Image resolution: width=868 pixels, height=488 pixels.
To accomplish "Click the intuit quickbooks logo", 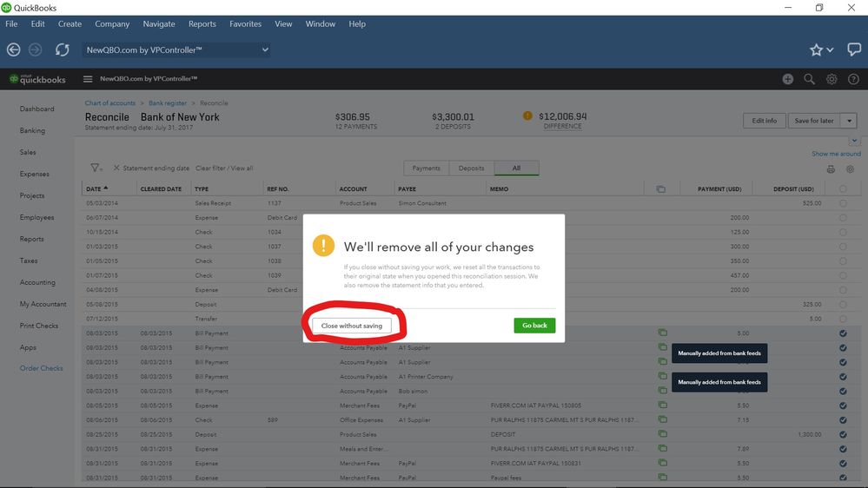I will click(37, 79).
